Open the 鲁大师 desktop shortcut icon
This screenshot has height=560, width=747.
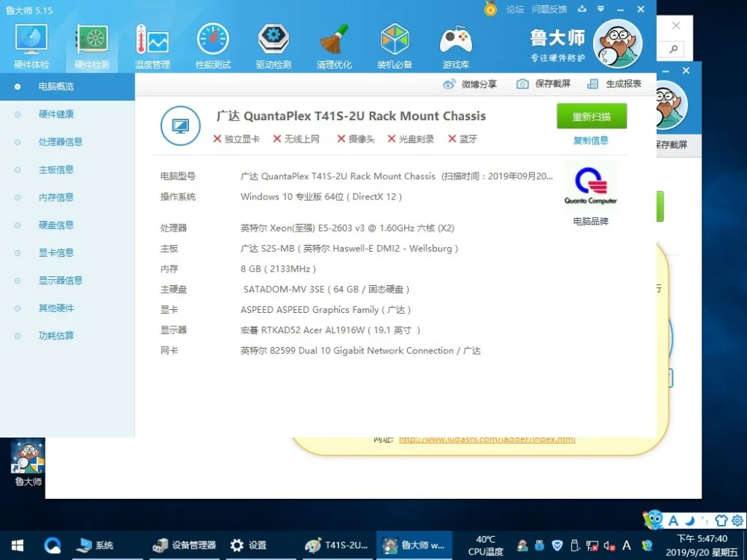28,462
